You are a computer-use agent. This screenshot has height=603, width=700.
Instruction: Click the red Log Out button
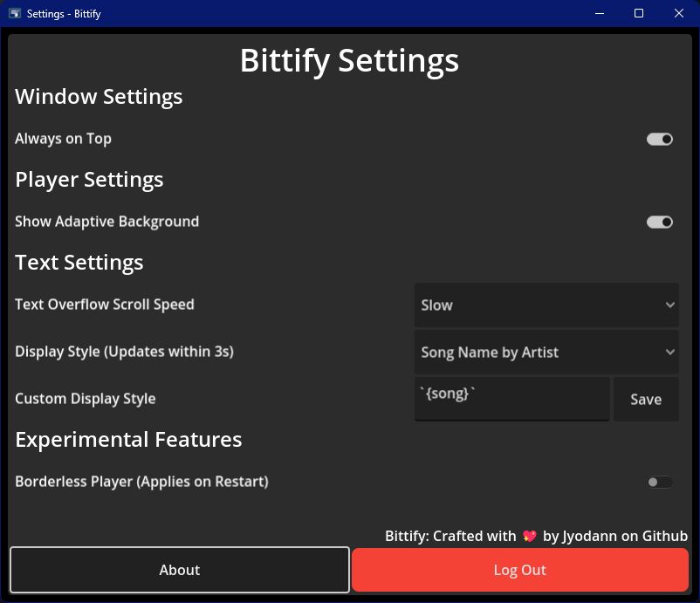pyautogui.click(x=519, y=570)
